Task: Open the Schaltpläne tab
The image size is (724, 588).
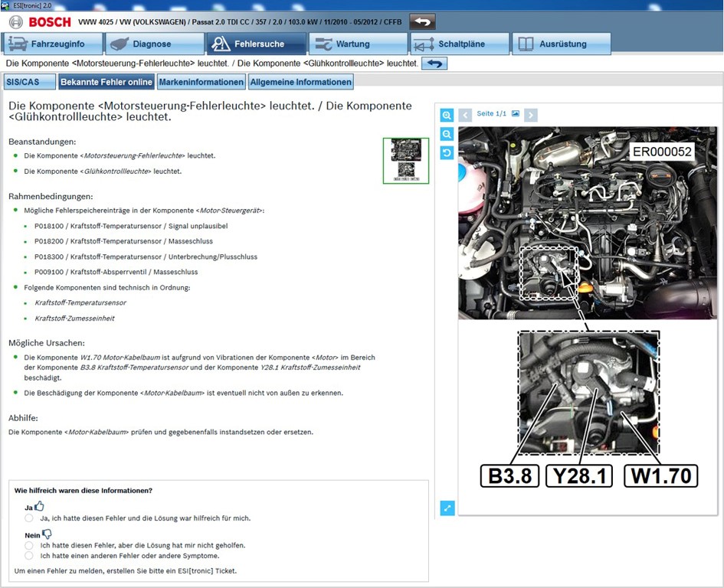Action: (x=460, y=44)
